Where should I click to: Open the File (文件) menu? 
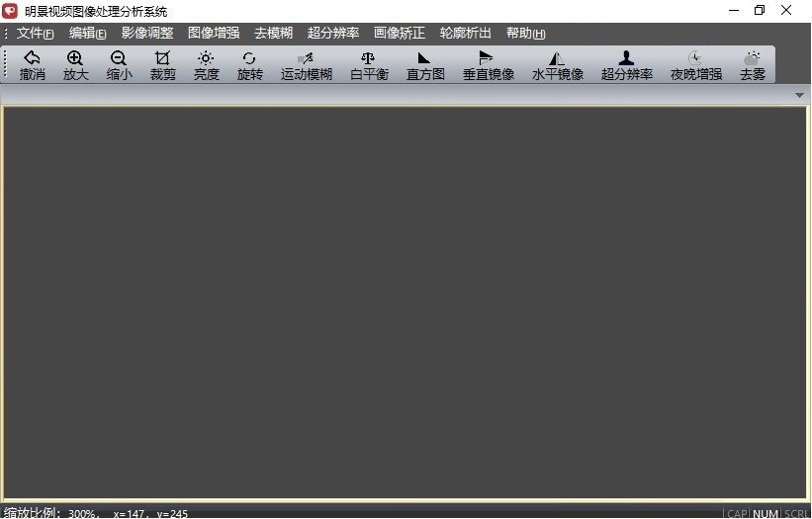tap(35, 33)
